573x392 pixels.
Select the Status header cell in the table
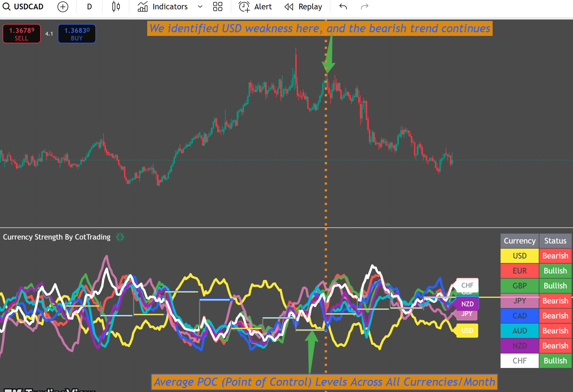click(555, 241)
